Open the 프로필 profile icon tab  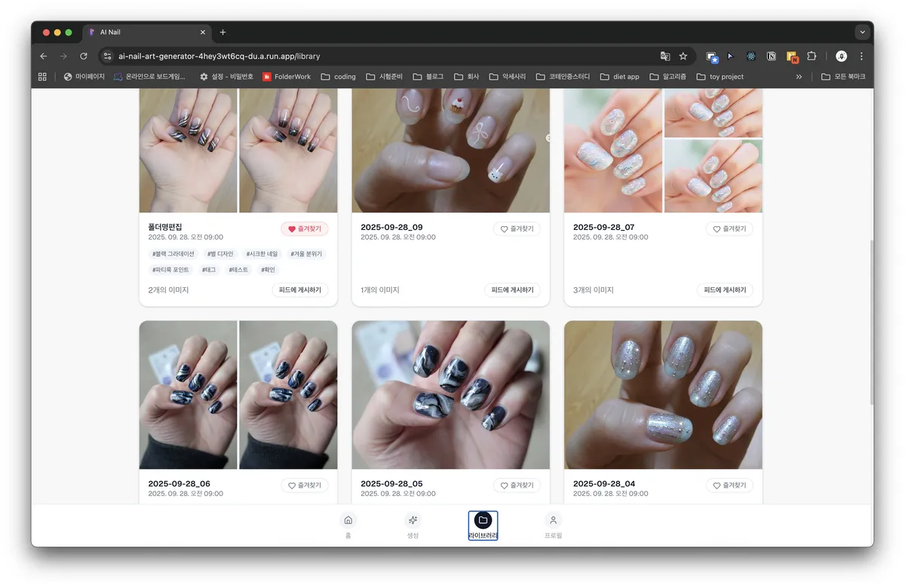553,520
